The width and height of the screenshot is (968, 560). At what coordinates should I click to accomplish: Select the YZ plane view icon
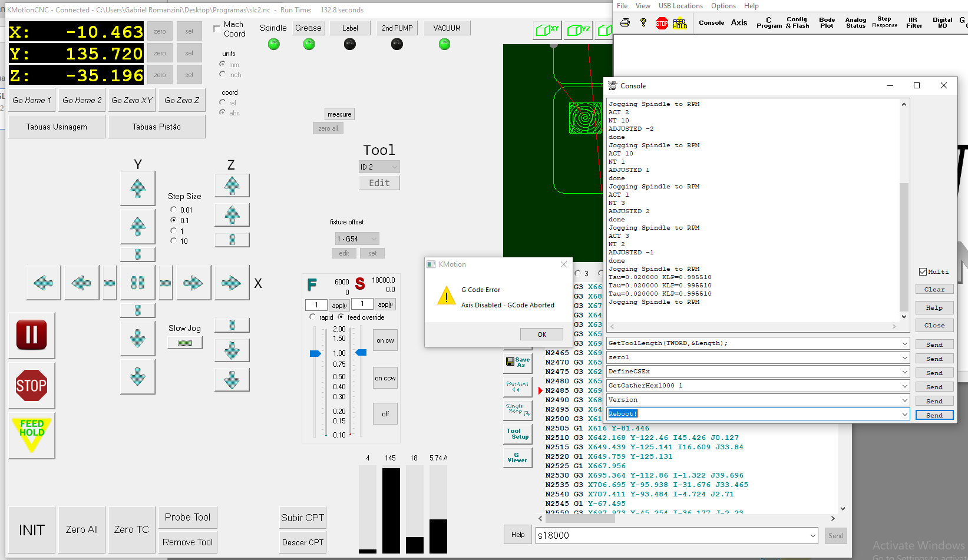click(578, 30)
